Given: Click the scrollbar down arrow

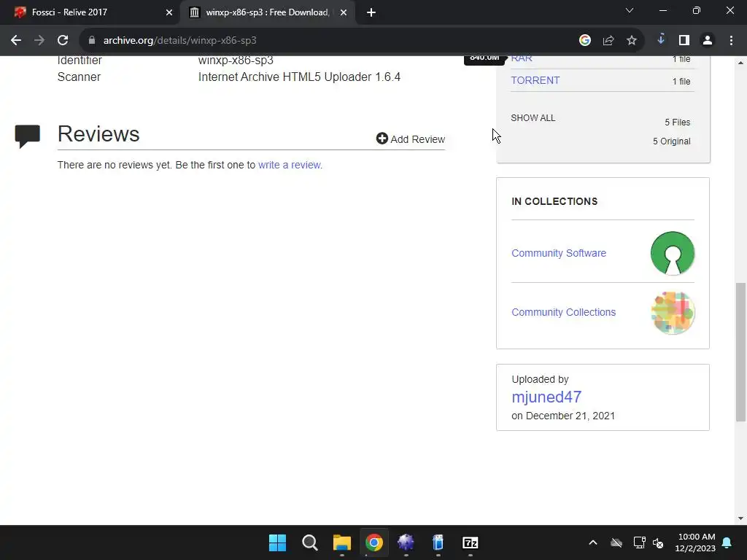Looking at the screenshot, I should 741,518.
